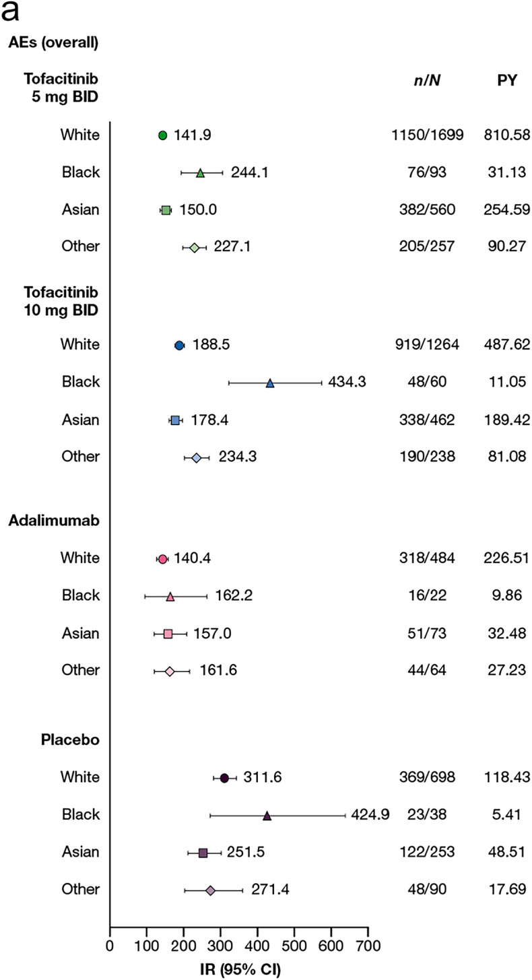This screenshot has width=532, height=980.
Task: Click the pink square marker at 157.0
Action: 168,634
